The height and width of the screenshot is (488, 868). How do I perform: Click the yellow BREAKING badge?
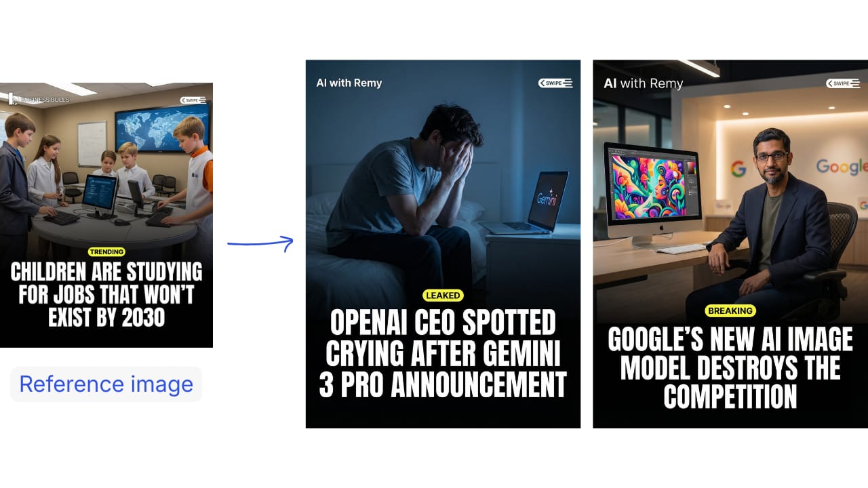click(730, 310)
